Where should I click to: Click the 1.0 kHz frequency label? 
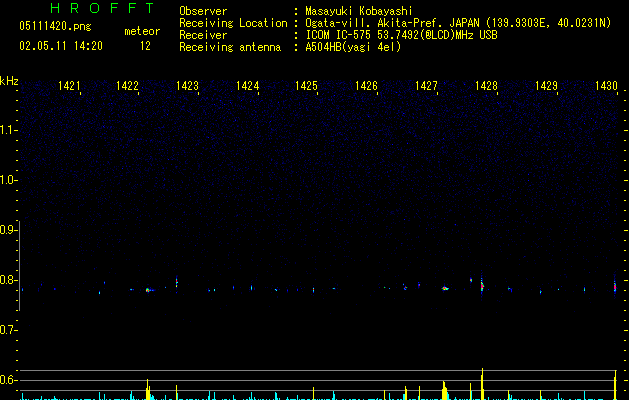pos(8,180)
